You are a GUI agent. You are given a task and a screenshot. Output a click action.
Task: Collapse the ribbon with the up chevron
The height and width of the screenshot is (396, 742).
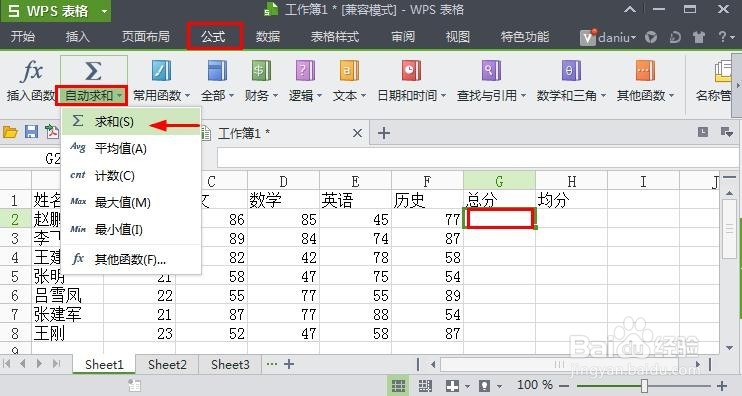[x=630, y=9]
